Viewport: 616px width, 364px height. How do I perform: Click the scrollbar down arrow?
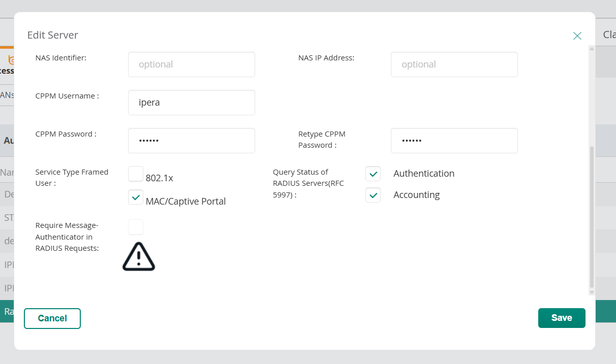pos(592,292)
